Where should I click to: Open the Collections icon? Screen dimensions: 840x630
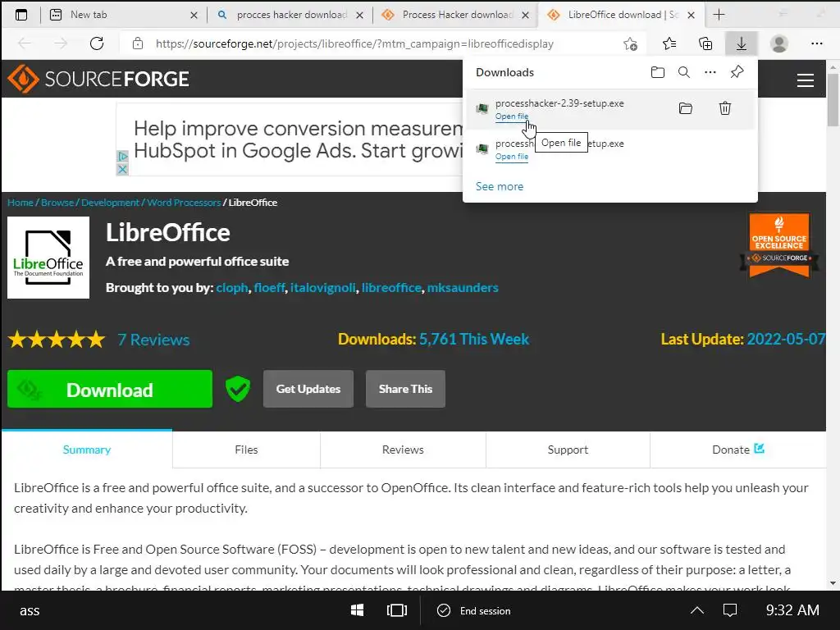click(x=705, y=43)
